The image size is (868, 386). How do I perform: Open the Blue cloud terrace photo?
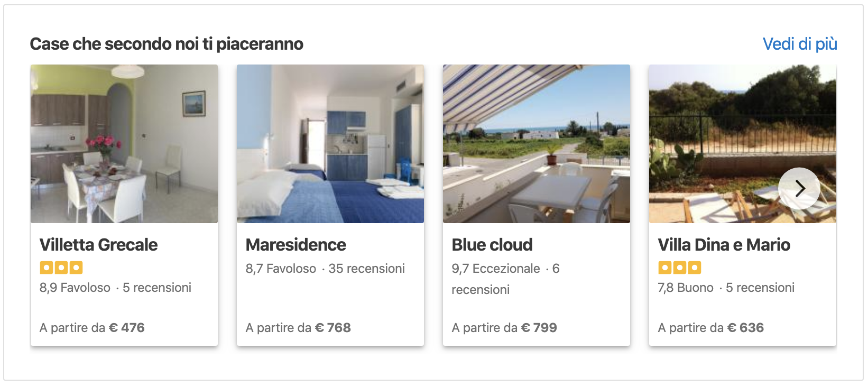537,144
